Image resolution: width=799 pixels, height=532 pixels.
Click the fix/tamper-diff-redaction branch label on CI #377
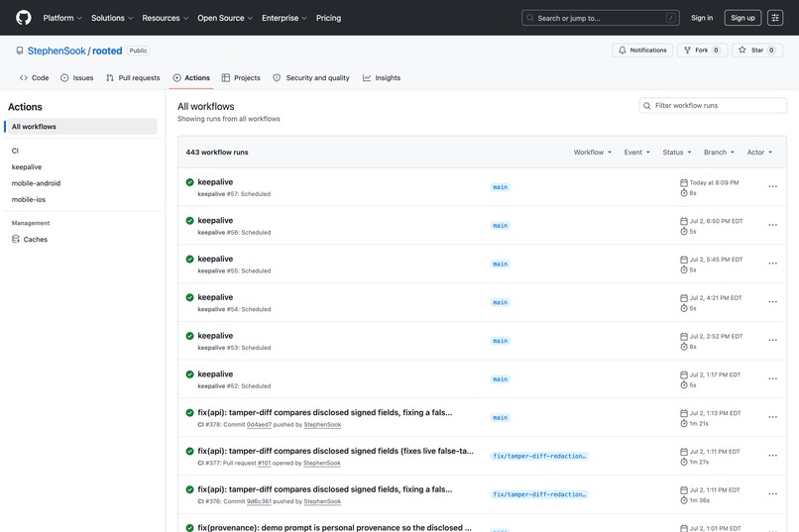pyautogui.click(x=539, y=456)
